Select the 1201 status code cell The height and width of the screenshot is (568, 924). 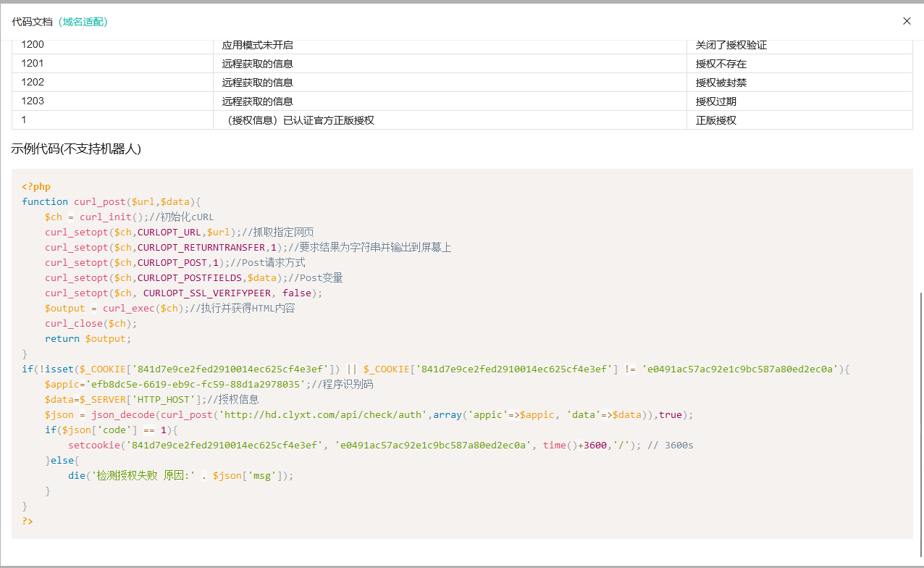(x=33, y=64)
